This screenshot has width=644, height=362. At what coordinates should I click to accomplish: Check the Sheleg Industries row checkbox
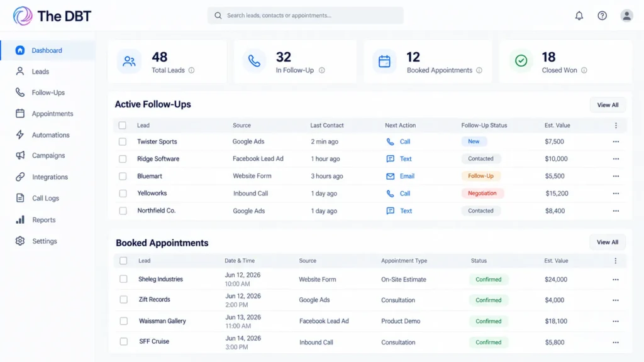coord(123,279)
